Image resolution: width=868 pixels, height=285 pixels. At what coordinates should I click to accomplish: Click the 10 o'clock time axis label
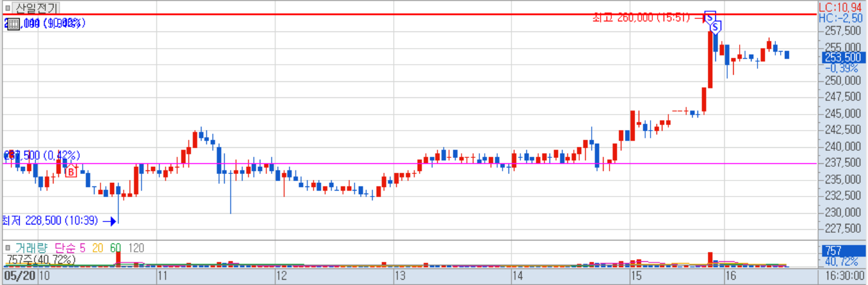44,276
